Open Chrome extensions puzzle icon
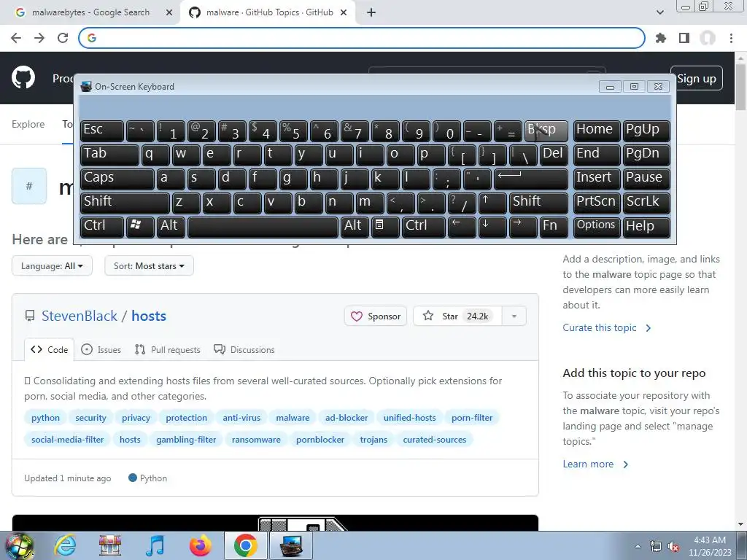Viewport: 747px width, 560px height. [x=661, y=38]
